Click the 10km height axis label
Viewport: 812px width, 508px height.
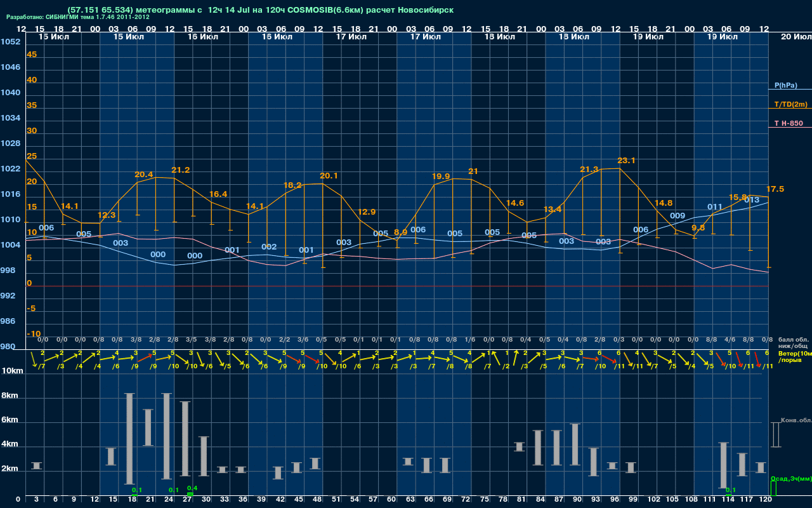click(11, 371)
